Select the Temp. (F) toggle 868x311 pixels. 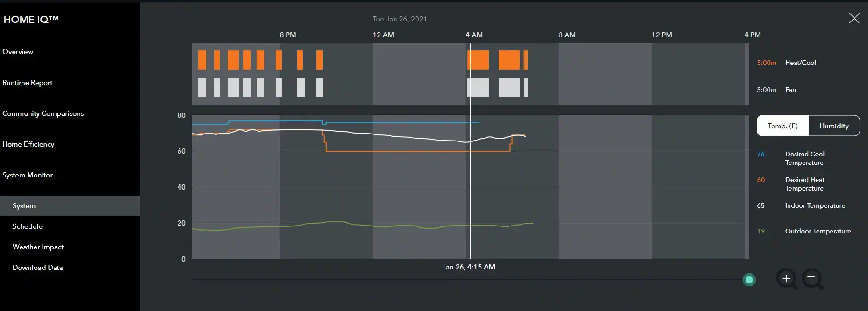782,126
